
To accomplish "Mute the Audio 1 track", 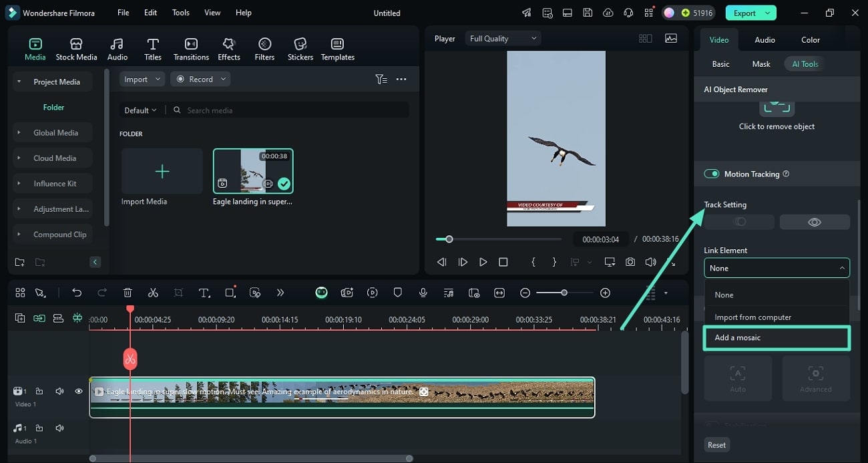I will pos(59,428).
